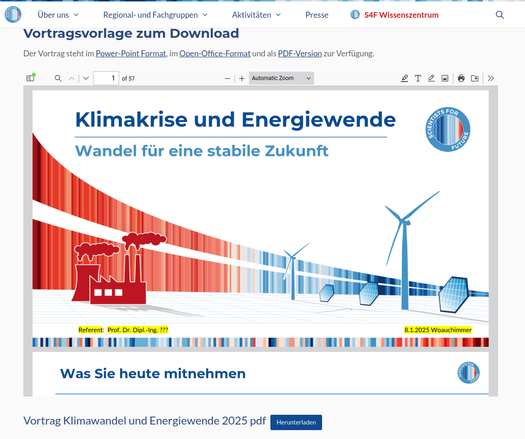The width and height of the screenshot is (525, 439).
Task: Open the Presse page
Action: [317, 15]
